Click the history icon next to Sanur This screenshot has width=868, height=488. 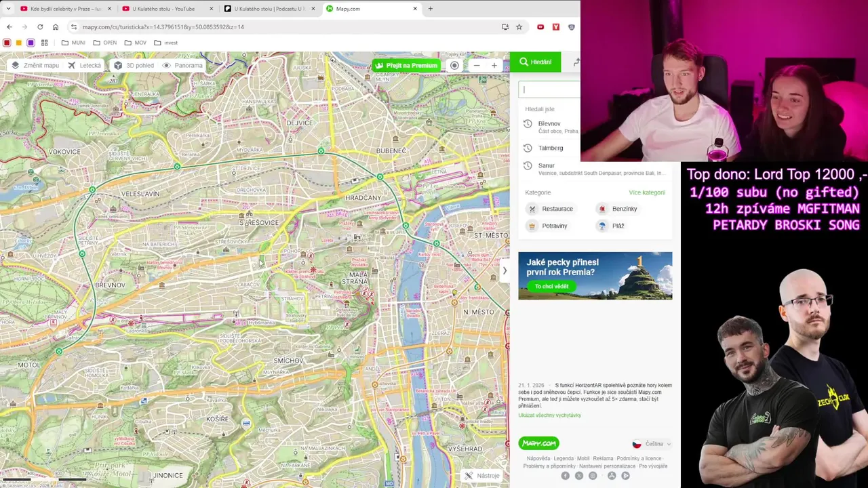528,165
